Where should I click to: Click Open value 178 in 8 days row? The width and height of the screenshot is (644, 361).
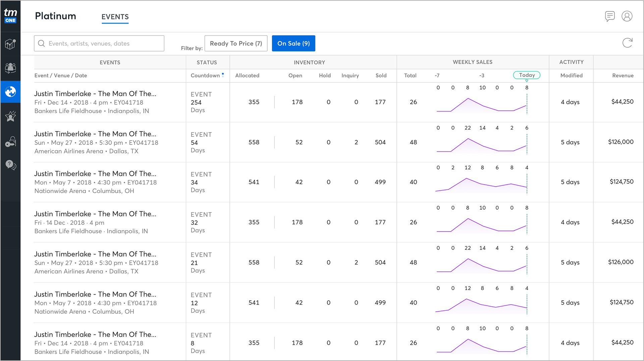[297, 343]
